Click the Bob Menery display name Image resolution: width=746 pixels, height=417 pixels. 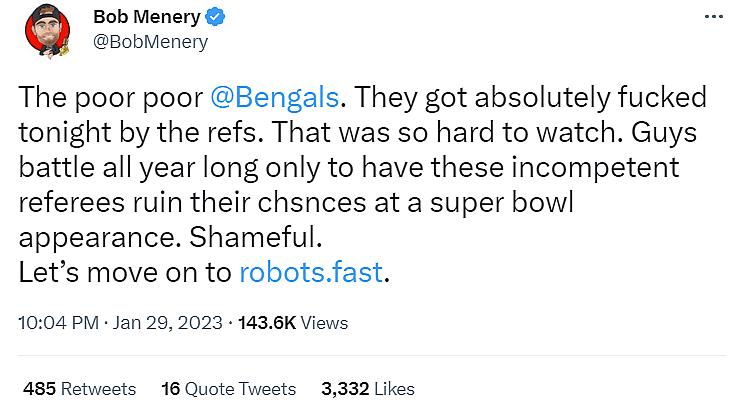(x=148, y=18)
